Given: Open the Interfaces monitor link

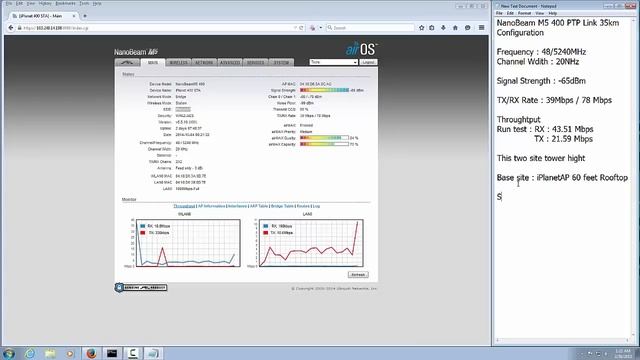Looking at the screenshot, I should [238, 206].
